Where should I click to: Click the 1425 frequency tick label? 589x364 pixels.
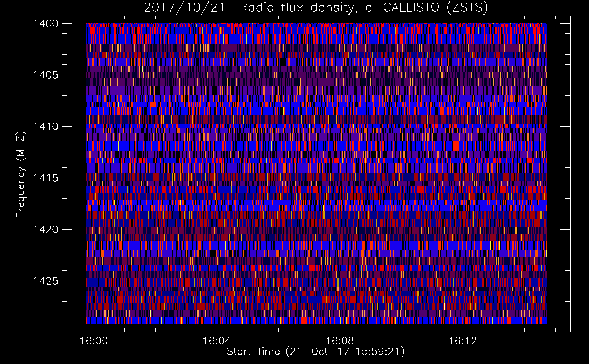pyautogui.click(x=46, y=281)
